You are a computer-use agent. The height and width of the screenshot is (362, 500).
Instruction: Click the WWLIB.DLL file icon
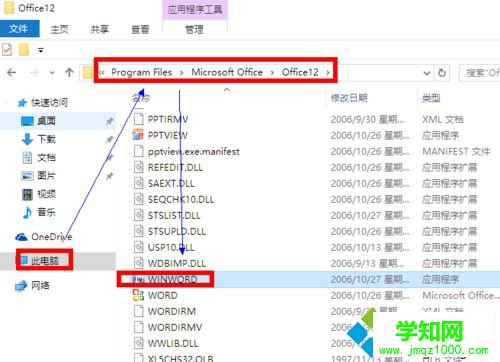(138, 343)
